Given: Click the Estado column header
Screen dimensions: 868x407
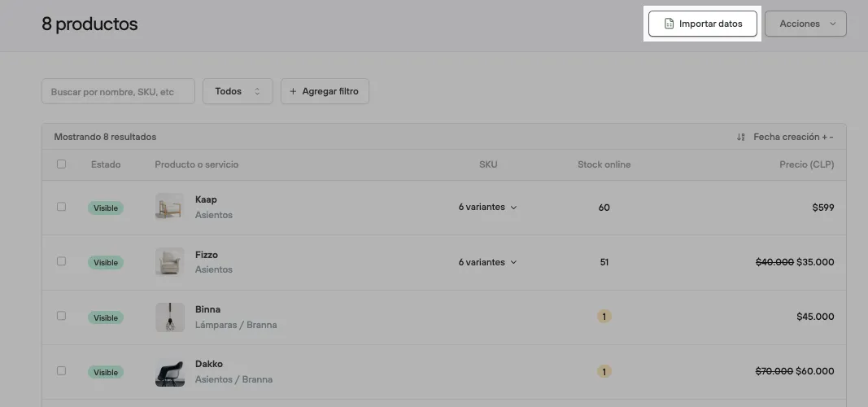Looking at the screenshot, I should tap(106, 164).
